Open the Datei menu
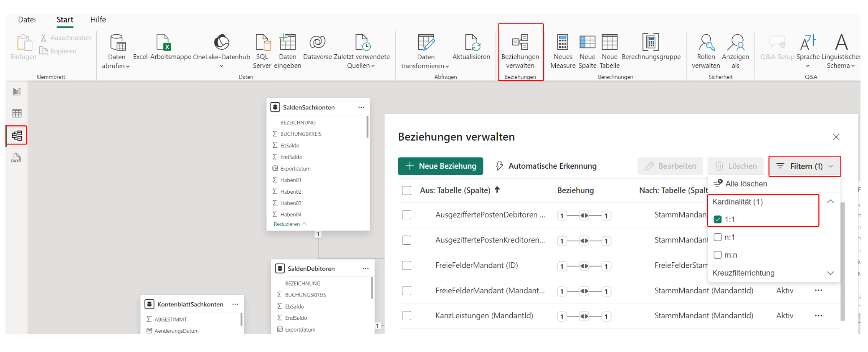 coord(27,20)
